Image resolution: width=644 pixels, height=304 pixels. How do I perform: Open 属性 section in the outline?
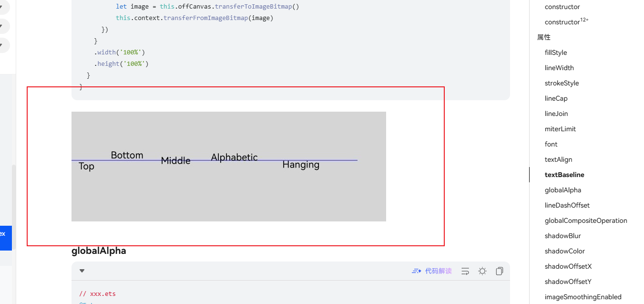coord(543,37)
